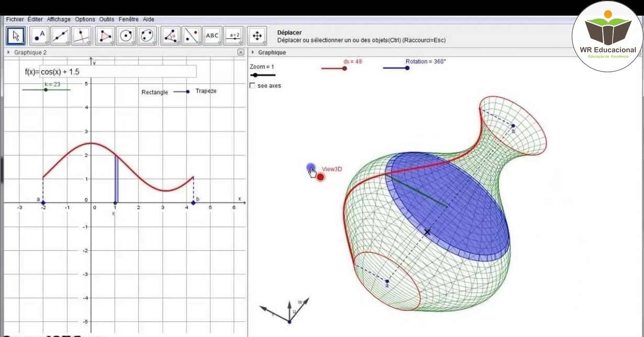The width and height of the screenshot is (644, 337).
Task: Click the red View3D control point
Action: [320, 177]
